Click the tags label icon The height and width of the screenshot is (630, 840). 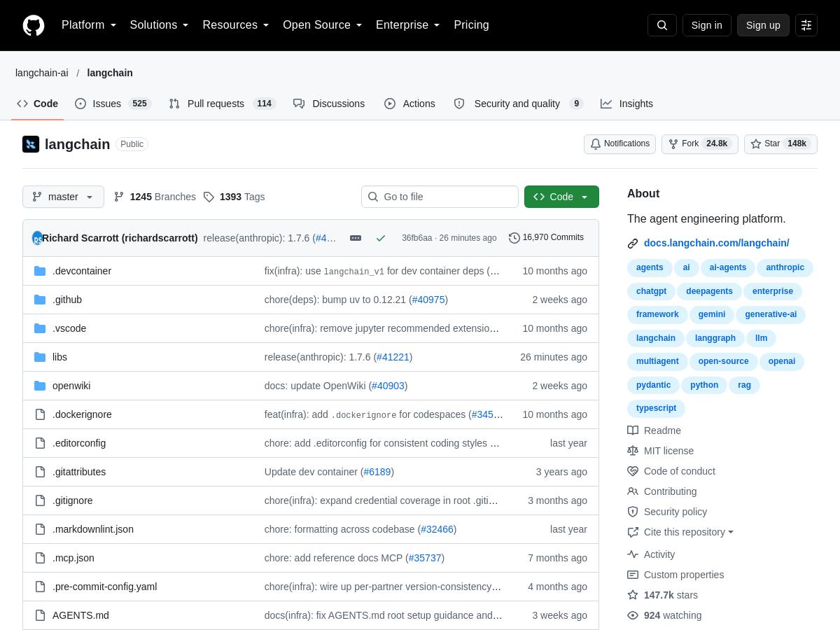pyautogui.click(x=209, y=197)
